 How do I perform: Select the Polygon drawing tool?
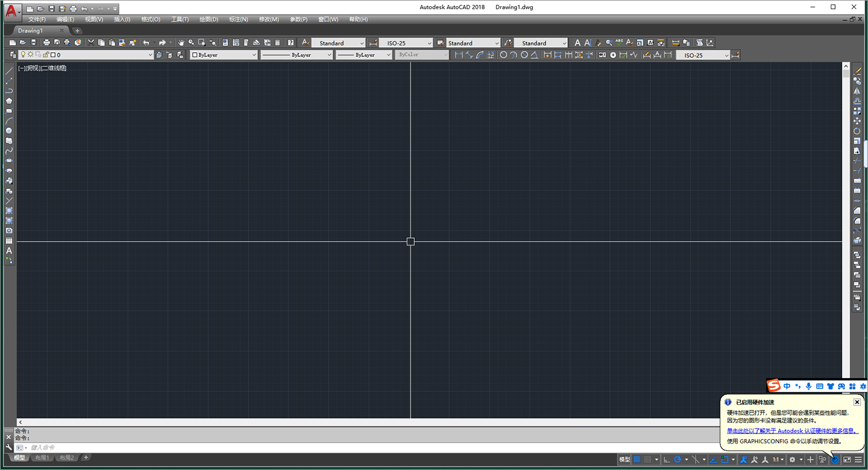click(x=9, y=100)
